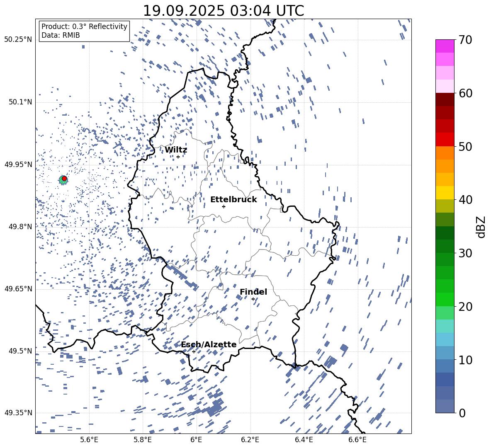Click the 49.35°N latitude label

coord(18,413)
